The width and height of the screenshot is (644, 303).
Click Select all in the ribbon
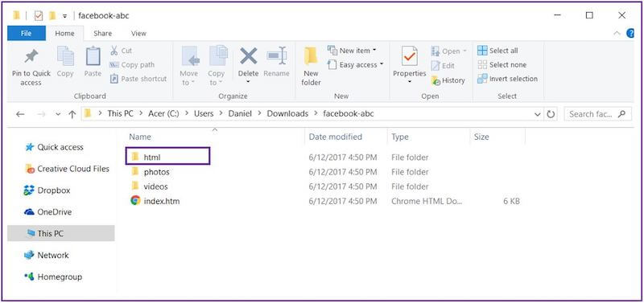(497, 51)
